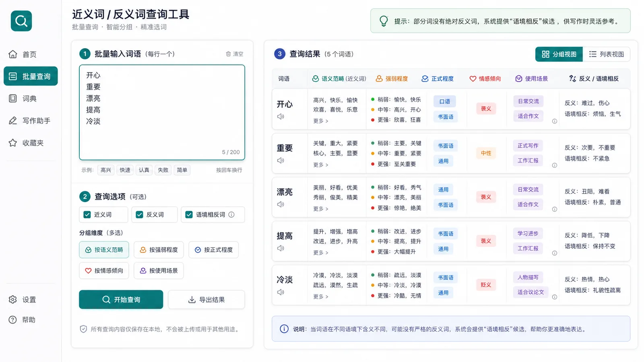Click 强弱程度 column header icon
Image resolution: width=644 pixels, height=362 pixels.
[x=379, y=79]
